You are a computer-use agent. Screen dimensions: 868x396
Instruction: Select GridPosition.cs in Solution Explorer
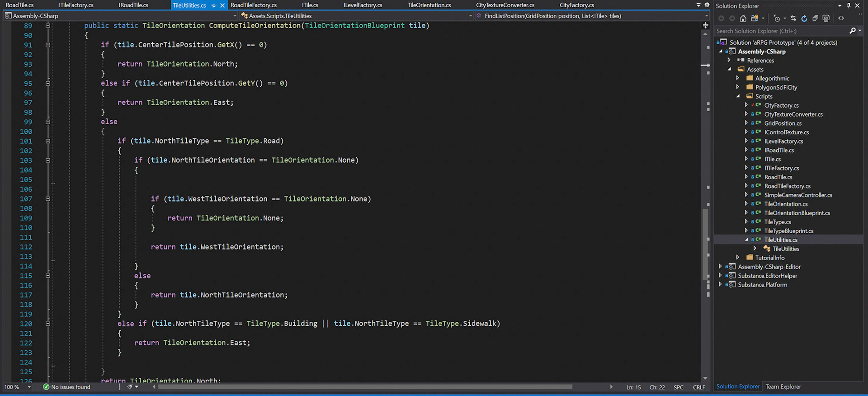[x=783, y=123]
